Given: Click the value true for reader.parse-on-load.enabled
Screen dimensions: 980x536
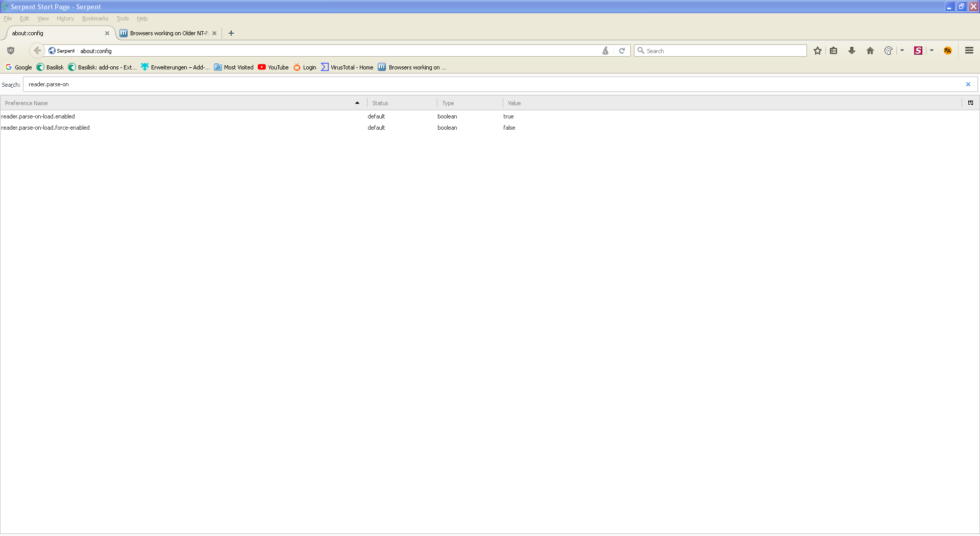Looking at the screenshot, I should (508, 116).
